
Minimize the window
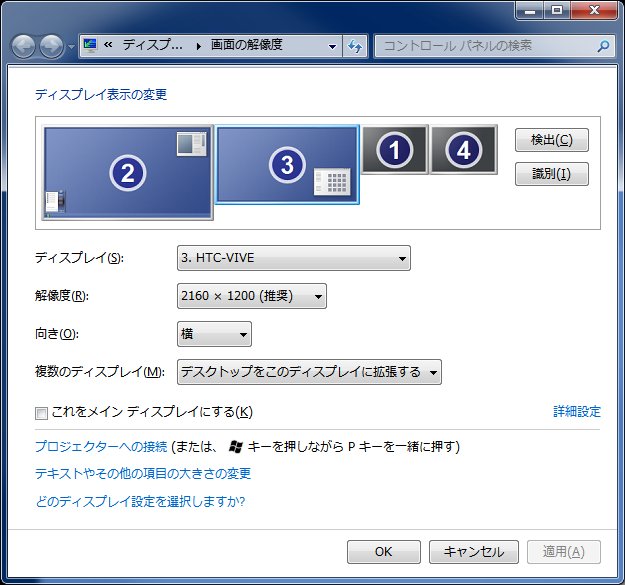pyautogui.click(x=530, y=10)
